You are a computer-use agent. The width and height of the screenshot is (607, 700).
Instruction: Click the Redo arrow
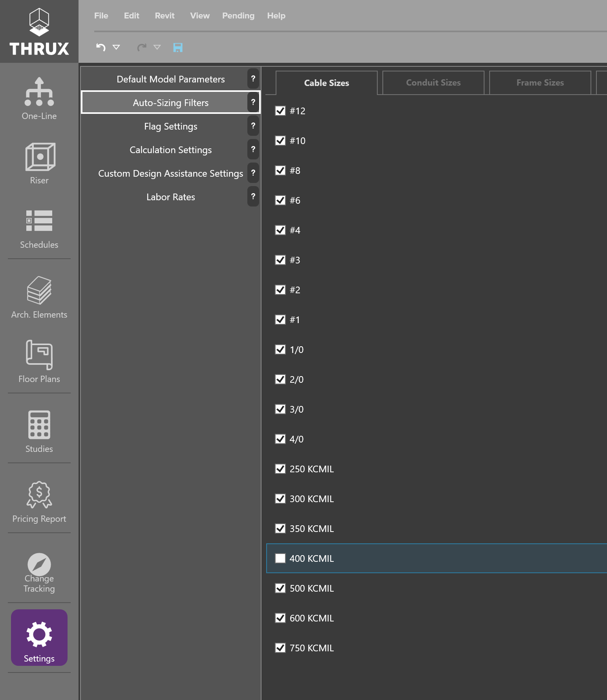pyautogui.click(x=142, y=48)
